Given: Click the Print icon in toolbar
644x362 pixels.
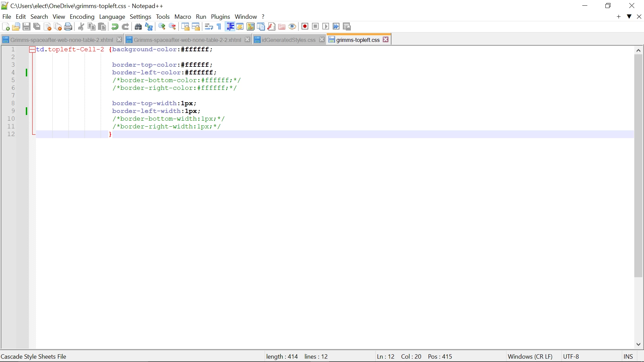Looking at the screenshot, I should tap(68, 27).
